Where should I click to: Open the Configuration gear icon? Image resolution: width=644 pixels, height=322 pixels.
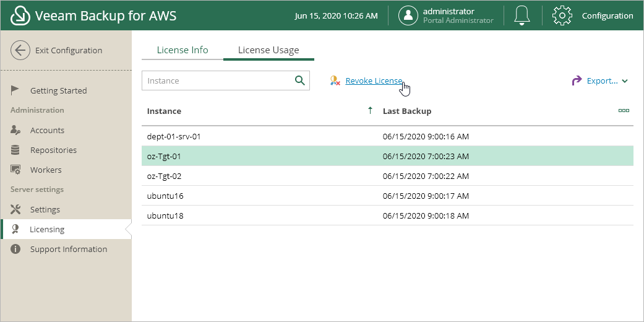click(x=562, y=15)
